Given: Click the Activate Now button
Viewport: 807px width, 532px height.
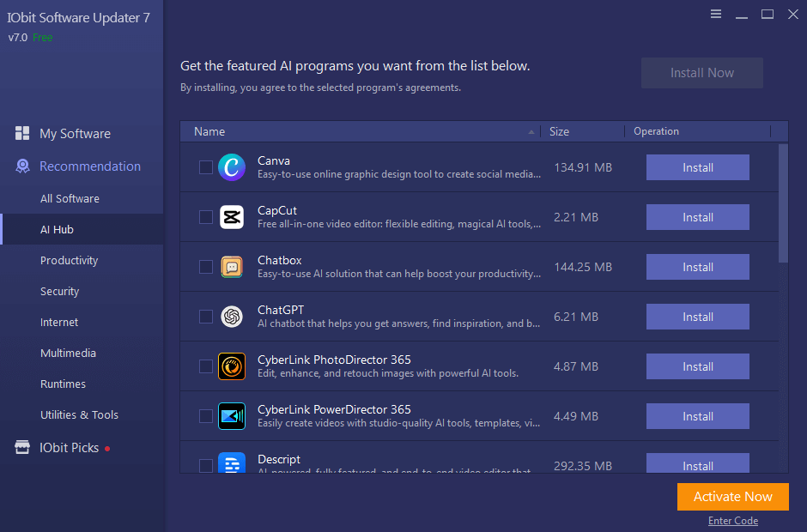Looking at the screenshot, I should click(x=732, y=496).
